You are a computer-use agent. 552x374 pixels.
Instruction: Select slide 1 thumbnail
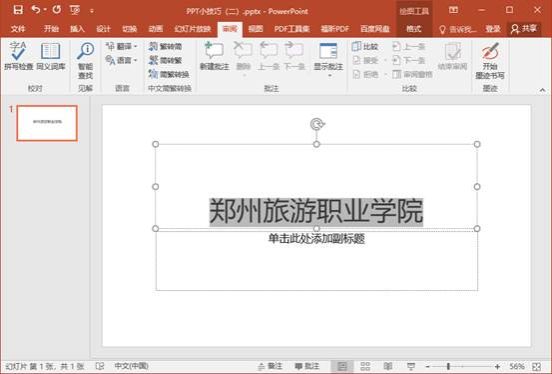point(47,123)
